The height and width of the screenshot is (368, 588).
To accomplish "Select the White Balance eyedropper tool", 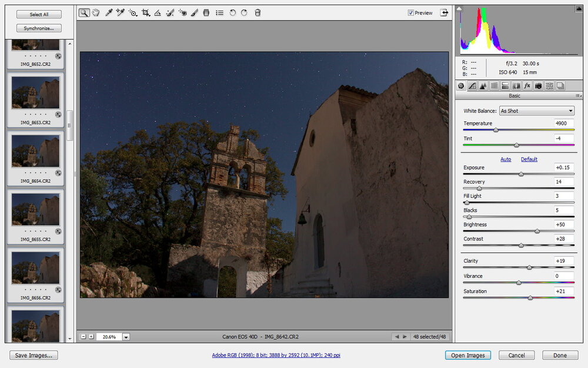I will click(x=109, y=12).
